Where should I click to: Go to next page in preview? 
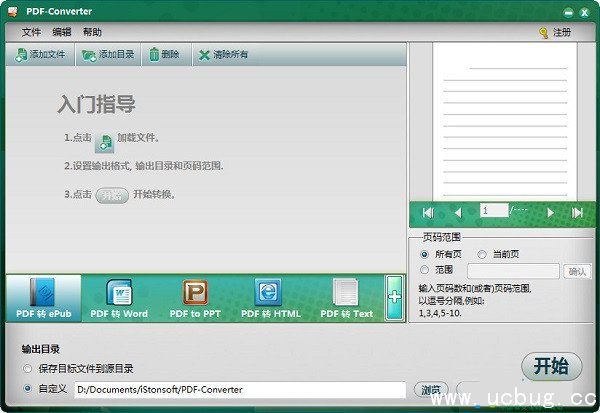(551, 213)
